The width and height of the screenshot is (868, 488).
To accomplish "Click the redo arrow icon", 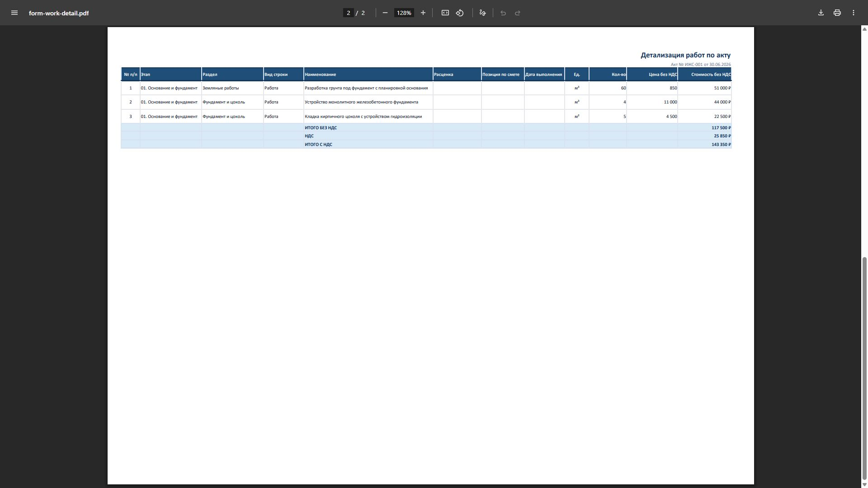I will [518, 13].
